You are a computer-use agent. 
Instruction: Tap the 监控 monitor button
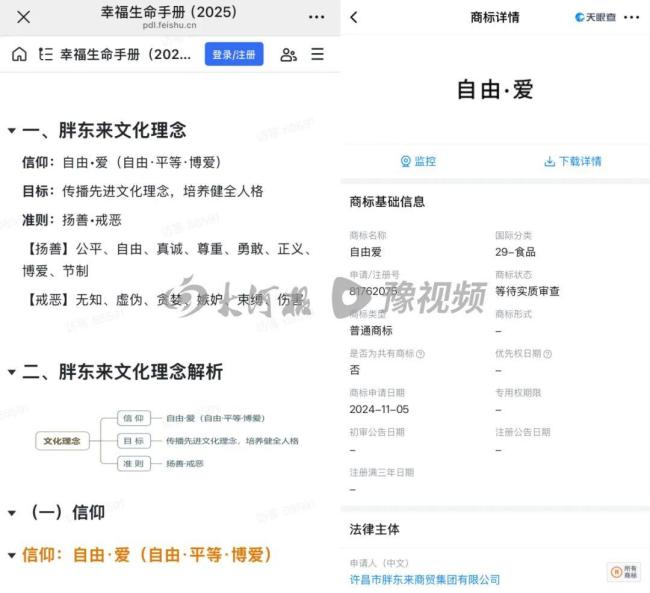(x=418, y=161)
